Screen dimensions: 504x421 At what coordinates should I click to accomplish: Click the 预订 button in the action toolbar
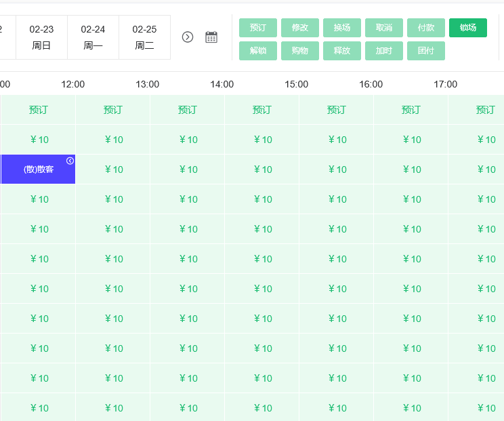coord(258,28)
